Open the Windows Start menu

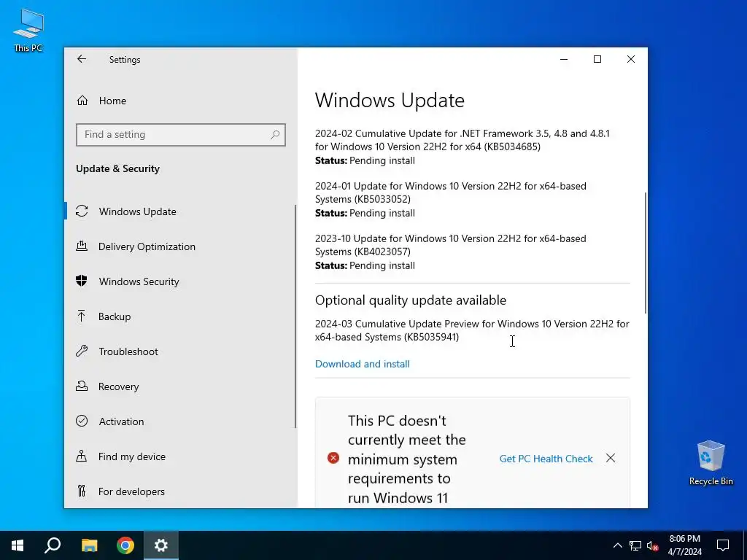point(18,545)
